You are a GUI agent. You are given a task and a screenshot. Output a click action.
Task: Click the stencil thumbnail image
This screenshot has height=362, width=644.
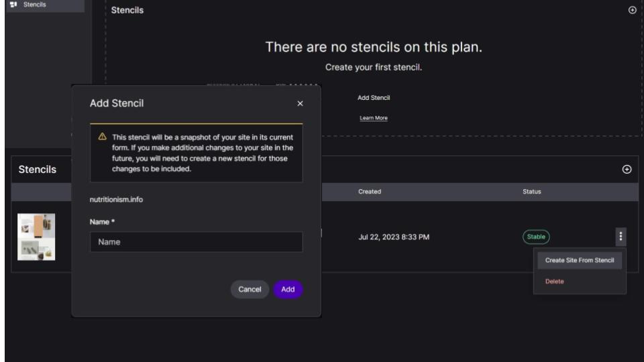coord(36,237)
